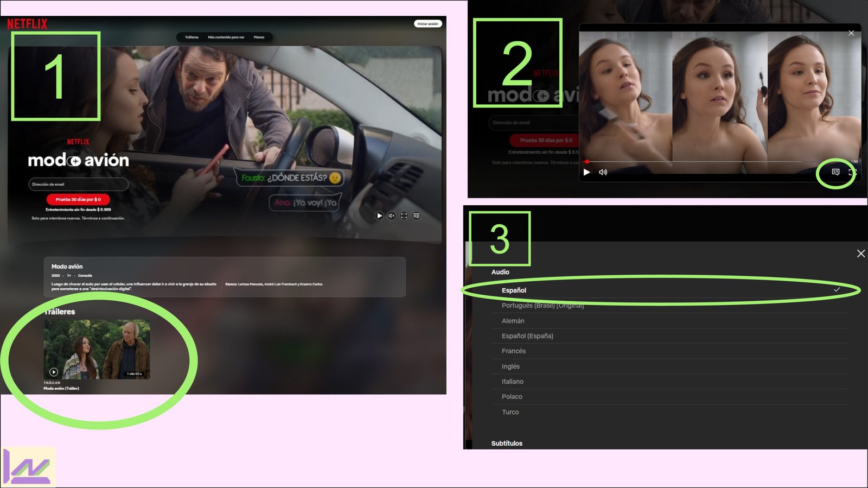Click the red scrubber handle on trailer progress bar
Screen dimensions: 868x488
pos(587,162)
